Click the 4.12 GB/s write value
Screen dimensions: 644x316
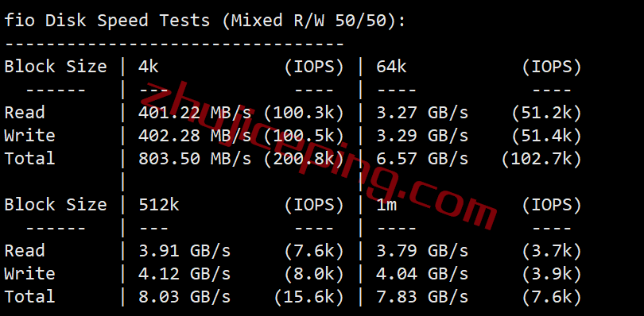184,273
